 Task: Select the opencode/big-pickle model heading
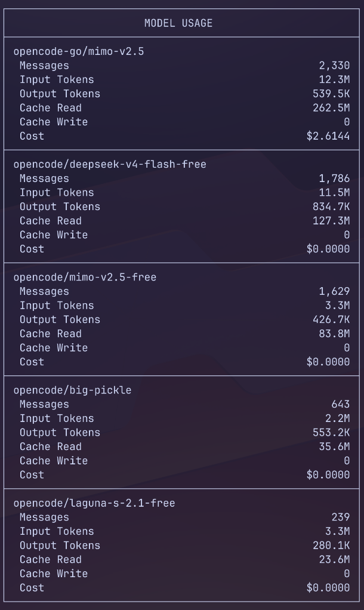coord(73,390)
